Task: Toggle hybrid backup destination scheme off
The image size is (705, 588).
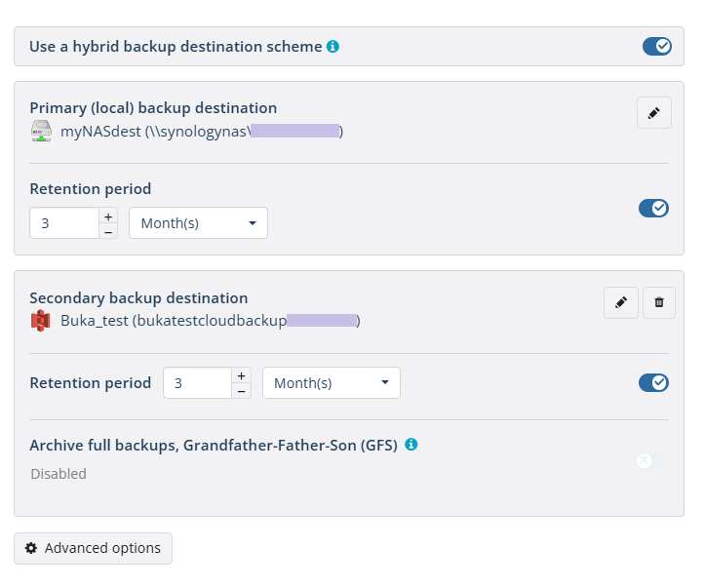Action: [x=657, y=46]
